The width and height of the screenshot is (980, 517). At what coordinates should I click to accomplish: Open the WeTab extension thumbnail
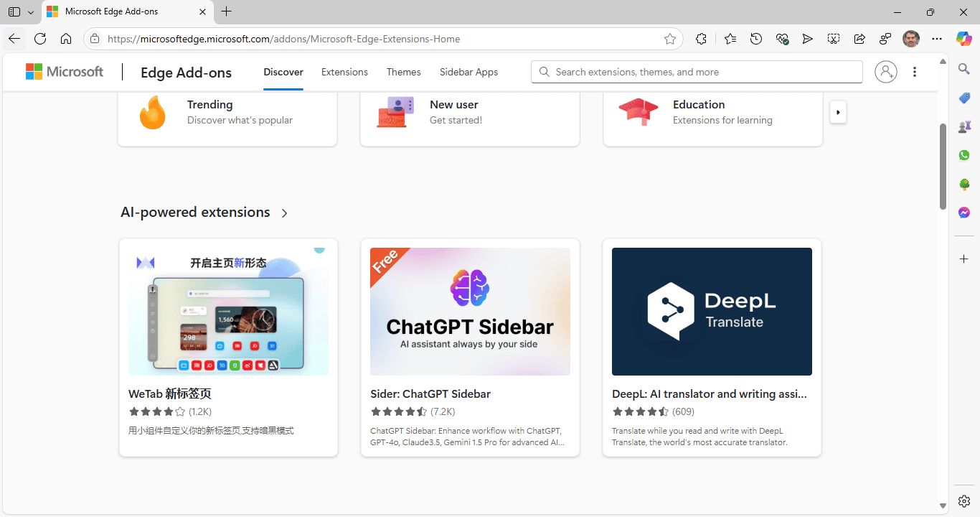(228, 312)
